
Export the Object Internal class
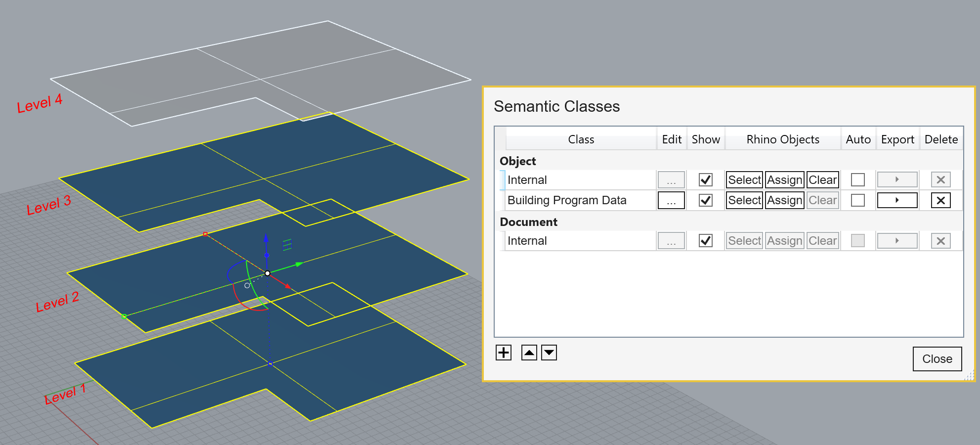897,180
